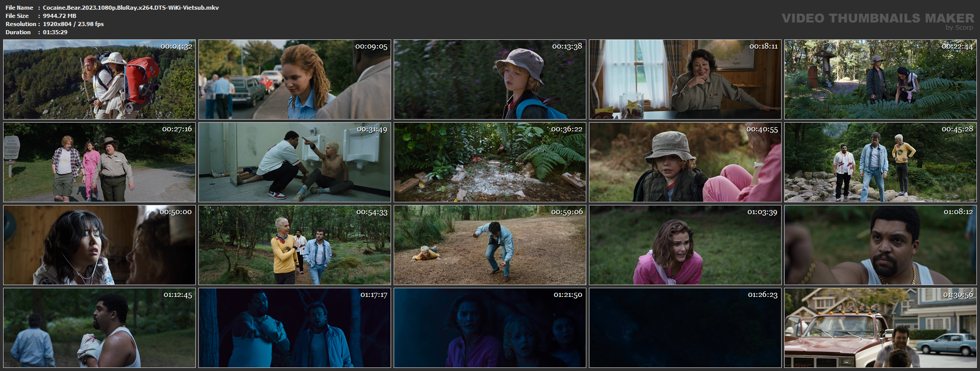Choose the thumbnail stamped 00:40:55
This screenshot has width=980, height=371.
click(685, 162)
